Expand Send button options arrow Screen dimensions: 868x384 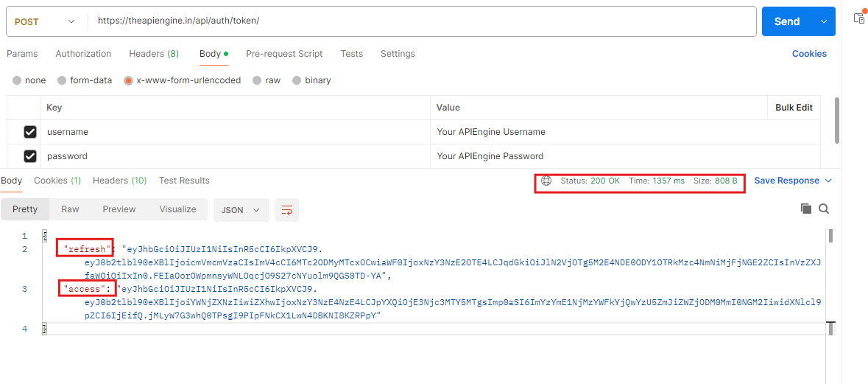823,21
